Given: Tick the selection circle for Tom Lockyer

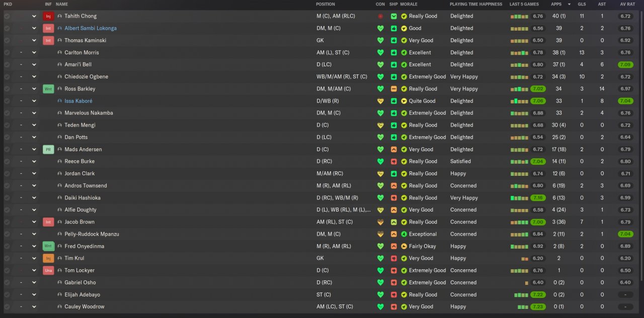Looking at the screenshot, I should pyautogui.click(x=7, y=270).
